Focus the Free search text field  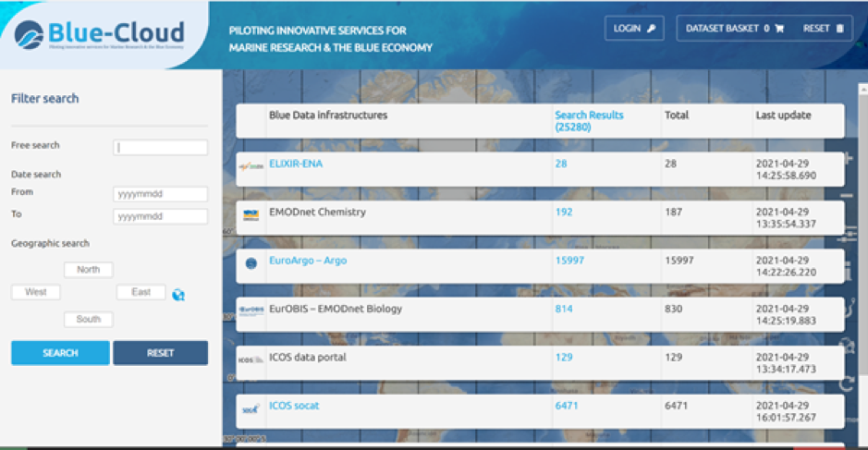(160, 147)
